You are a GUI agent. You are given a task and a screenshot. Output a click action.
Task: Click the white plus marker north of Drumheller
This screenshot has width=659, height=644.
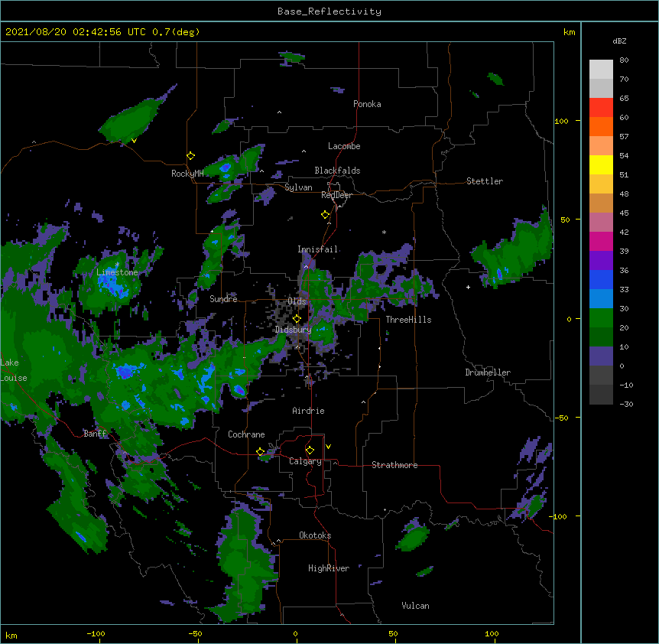click(x=468, y=287)
